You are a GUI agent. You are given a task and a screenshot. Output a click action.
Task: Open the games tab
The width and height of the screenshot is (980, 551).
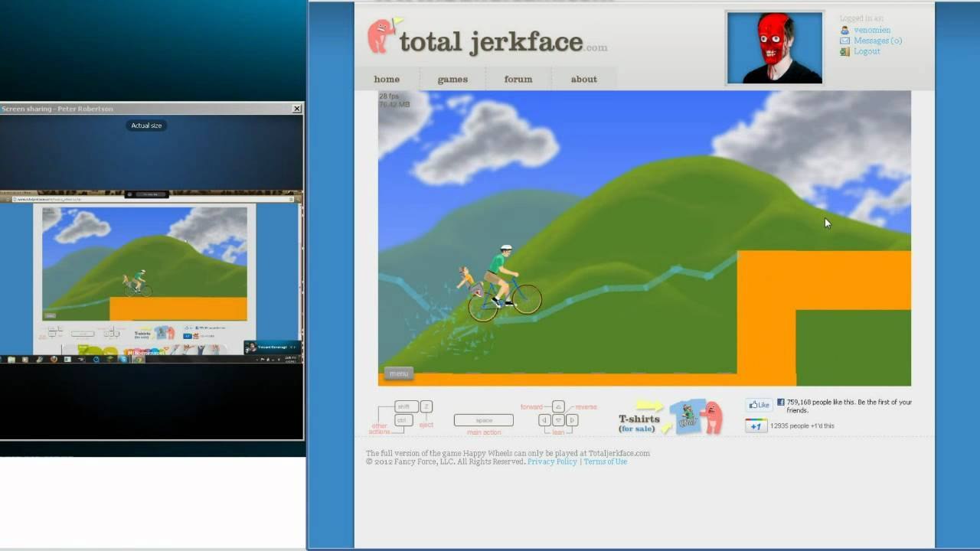click(x=452, y=79)
